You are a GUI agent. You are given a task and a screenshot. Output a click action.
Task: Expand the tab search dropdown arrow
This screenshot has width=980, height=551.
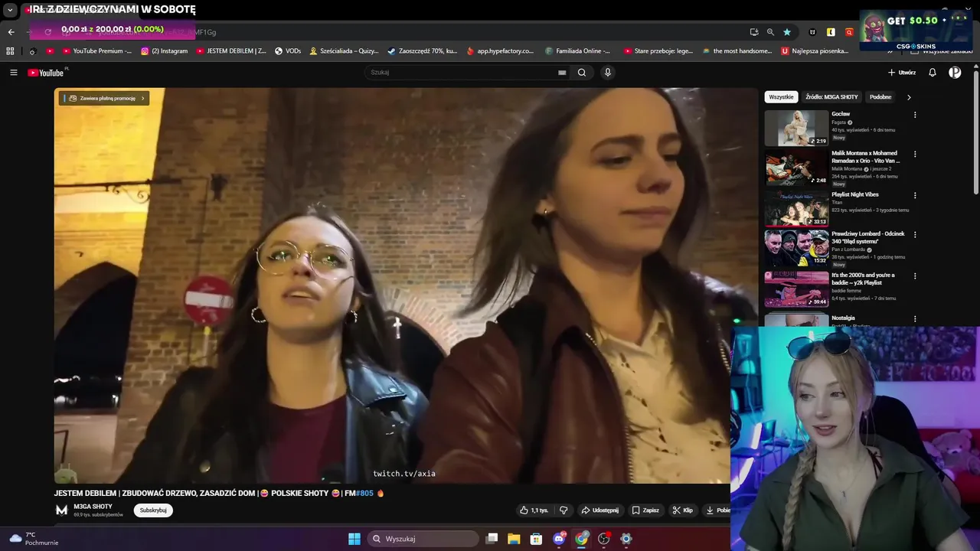(10, 10)
